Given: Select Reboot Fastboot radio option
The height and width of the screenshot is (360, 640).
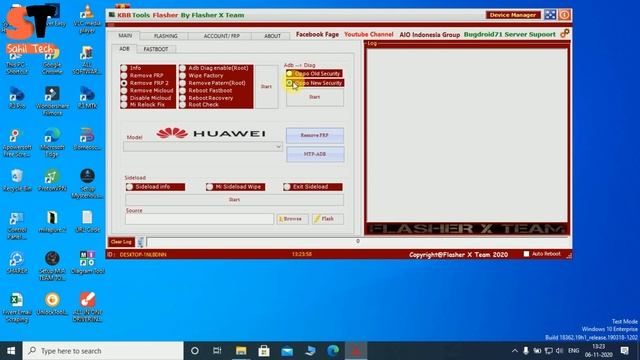Looking at the screenshot, I should pos(182,91).
